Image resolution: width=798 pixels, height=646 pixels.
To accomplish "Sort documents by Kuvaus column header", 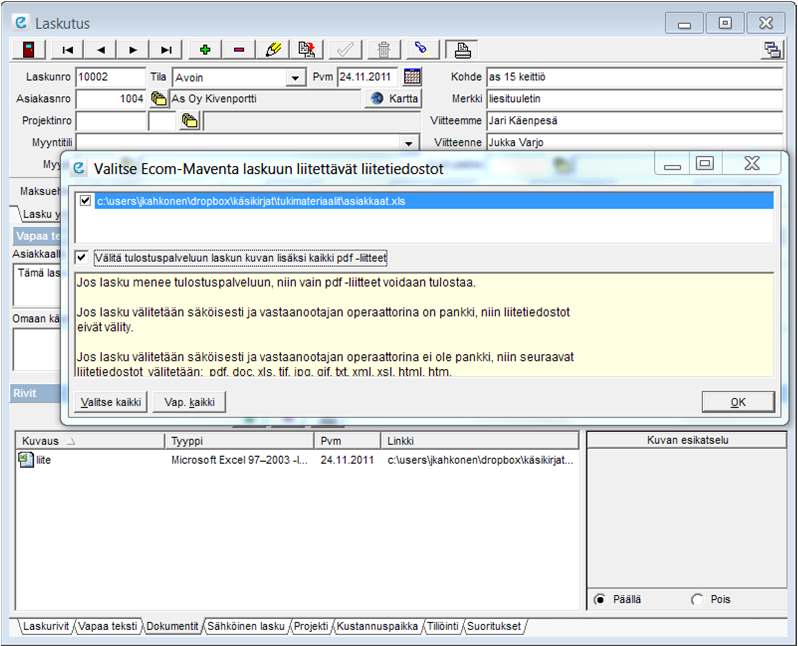I will click(90, 441).
